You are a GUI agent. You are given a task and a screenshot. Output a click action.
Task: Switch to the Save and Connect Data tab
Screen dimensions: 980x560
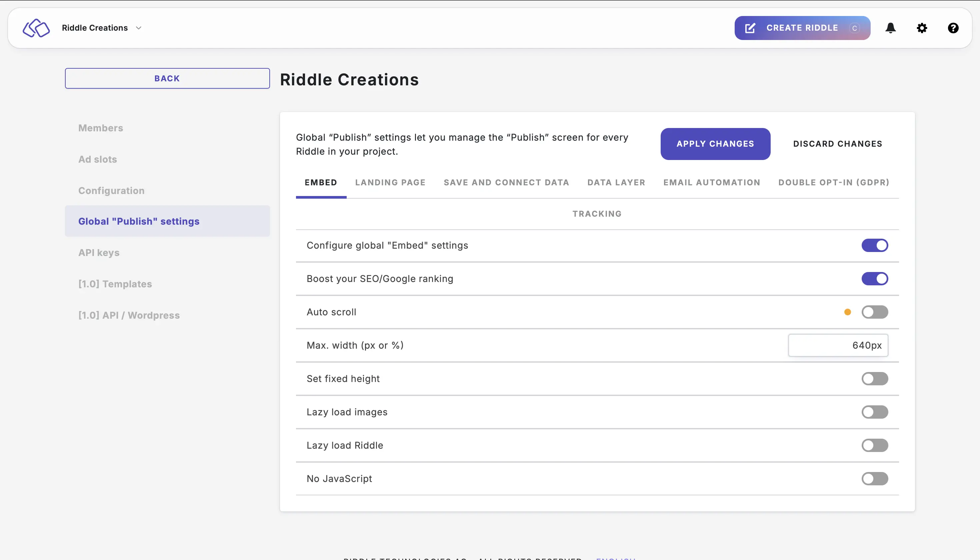[x=507, y=182]
